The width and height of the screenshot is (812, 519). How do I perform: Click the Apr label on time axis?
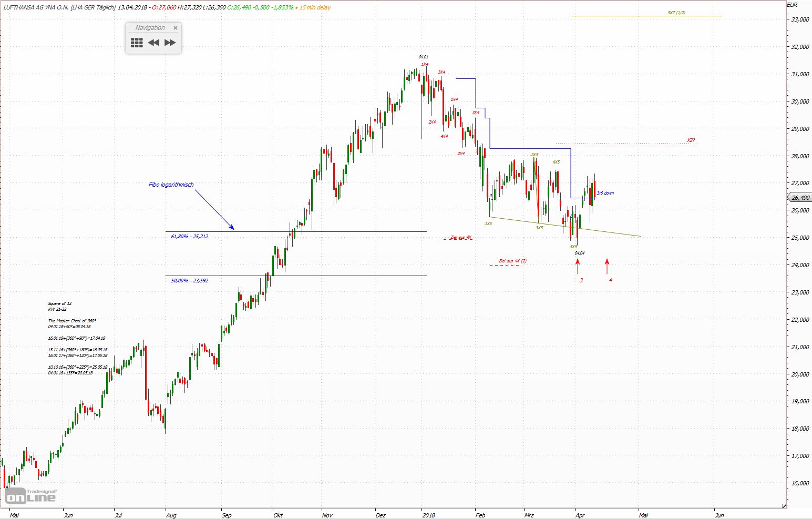(580, 515)
